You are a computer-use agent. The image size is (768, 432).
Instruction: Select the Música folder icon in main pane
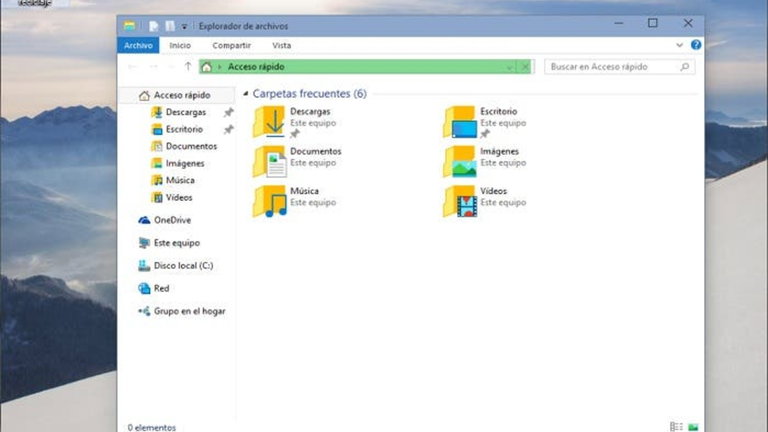tap(269, 201)
